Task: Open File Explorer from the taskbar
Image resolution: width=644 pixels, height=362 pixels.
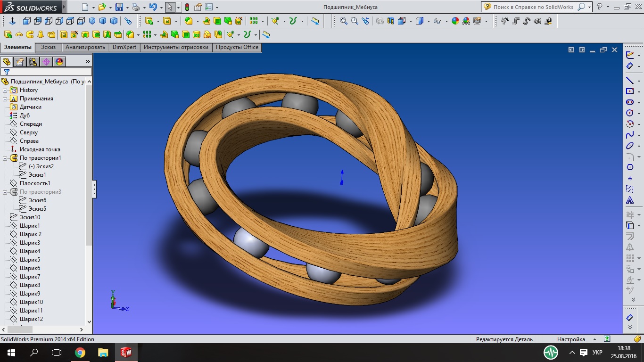Action: (103, 353)
